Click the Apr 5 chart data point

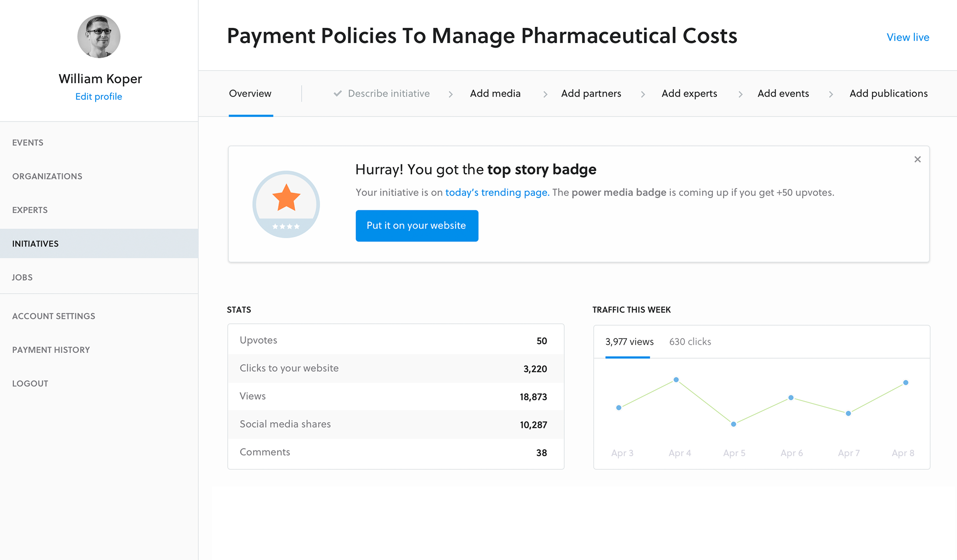point(734,424)
